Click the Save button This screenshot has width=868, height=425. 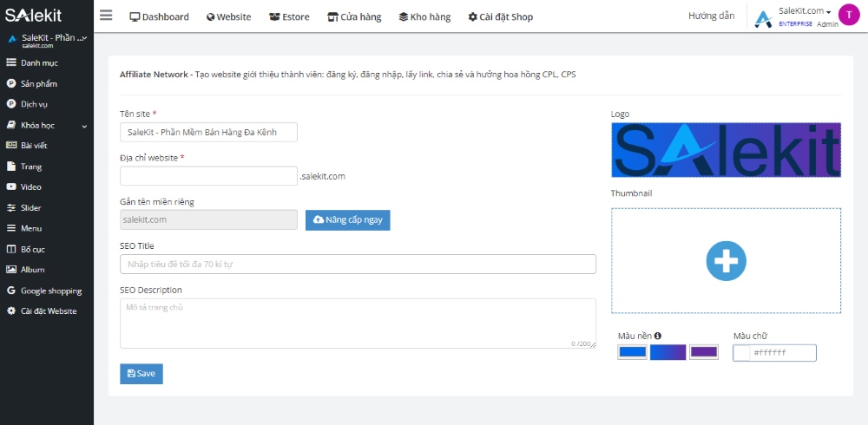141,374
